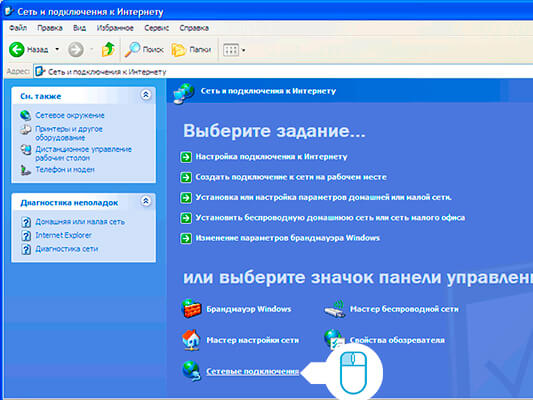Click the address bar field
Image resolution: width=533 pixels, height=400 pixels.
tap(283, 71)
